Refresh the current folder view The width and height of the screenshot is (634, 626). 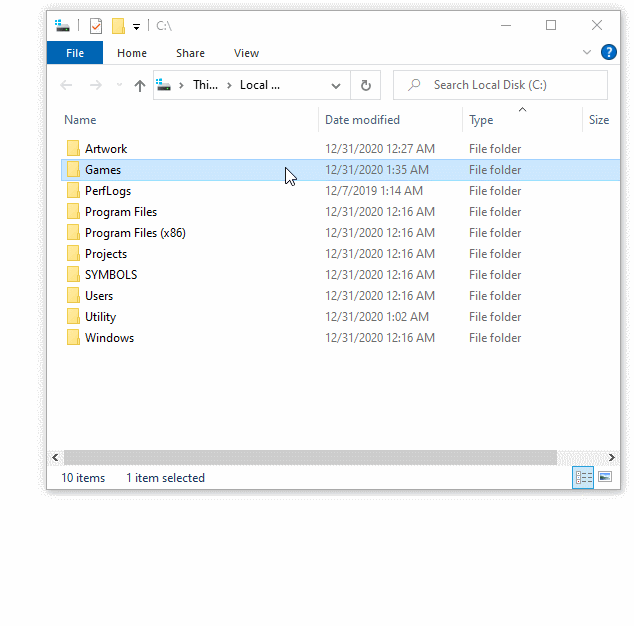coord(365,86)
